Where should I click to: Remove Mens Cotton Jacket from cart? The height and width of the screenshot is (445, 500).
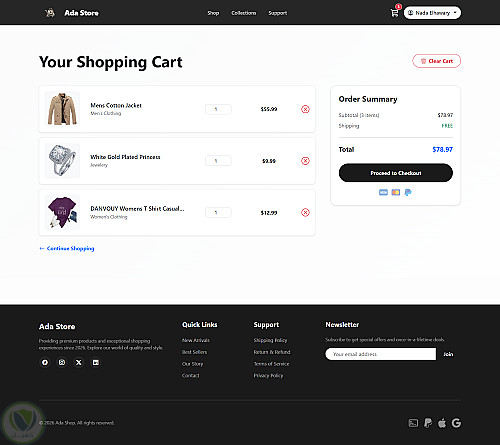[x=305, y=109]
